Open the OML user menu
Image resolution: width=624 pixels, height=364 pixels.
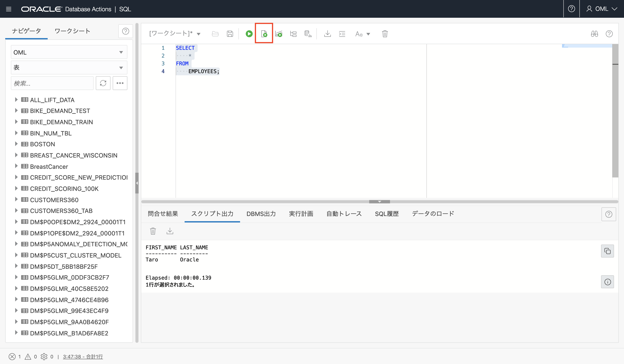(x=601, y=9)
